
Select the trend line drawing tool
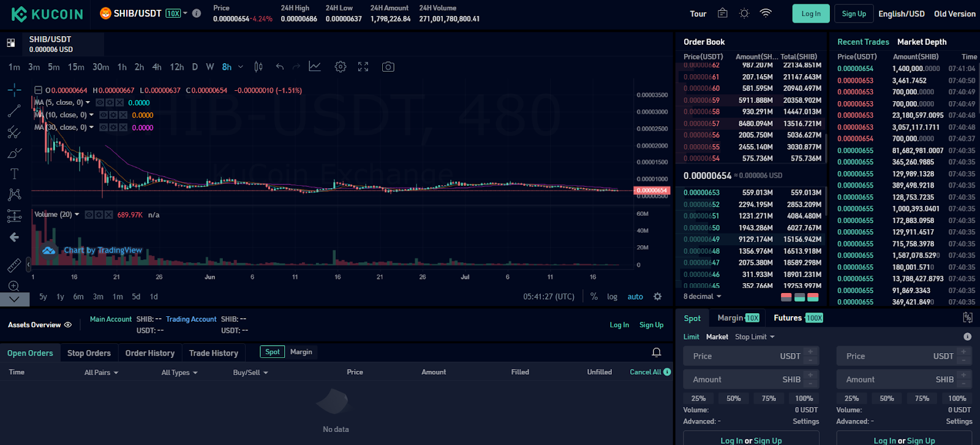point(14,111)
